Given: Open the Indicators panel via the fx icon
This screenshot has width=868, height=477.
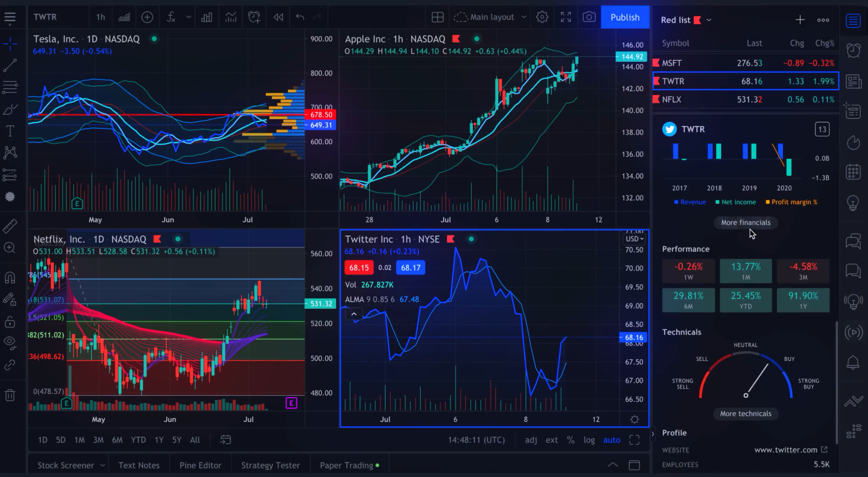Looking at the screenshot, I should point(172,17).
